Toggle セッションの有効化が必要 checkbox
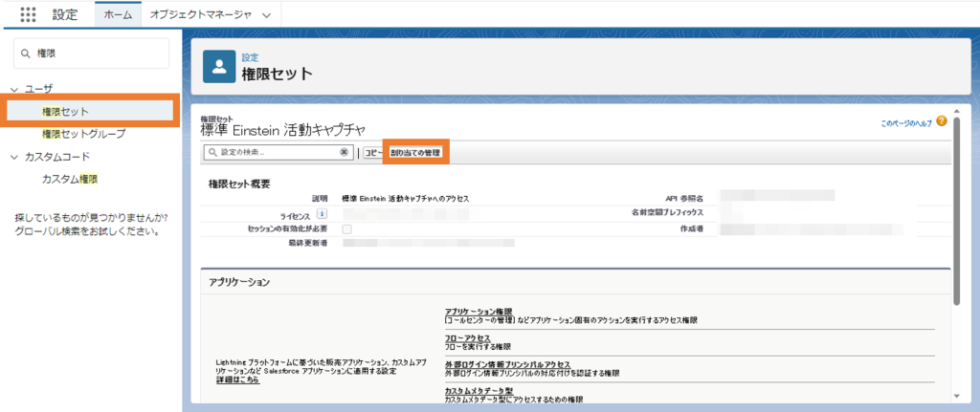This screenshot has height=412, width=980. pos(346,229)
